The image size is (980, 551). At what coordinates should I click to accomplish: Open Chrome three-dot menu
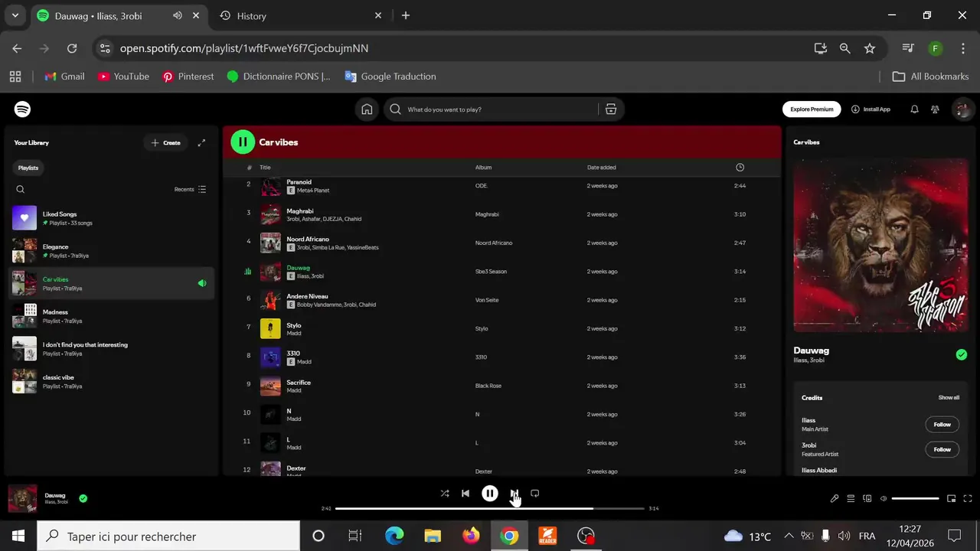[963, 48]
